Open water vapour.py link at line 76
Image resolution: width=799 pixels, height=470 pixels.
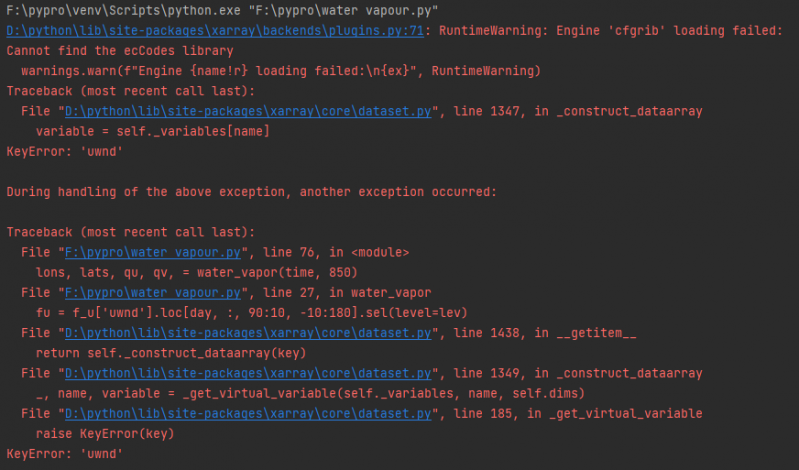point(153,252)
